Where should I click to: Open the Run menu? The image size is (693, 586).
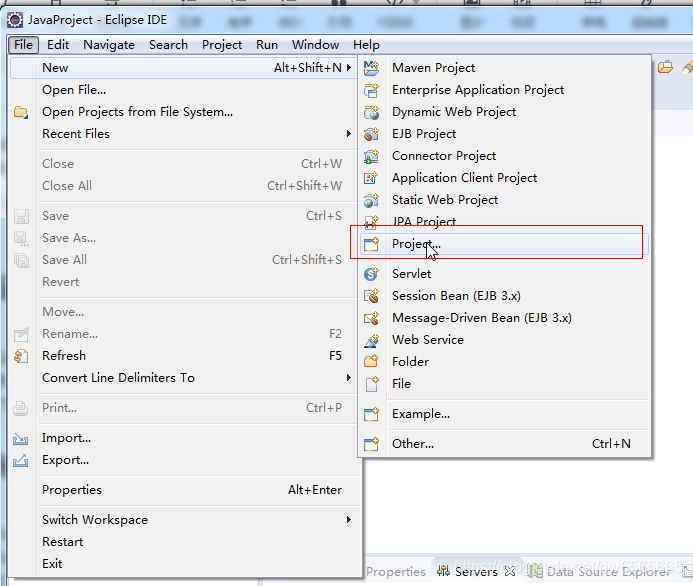pyautogui.click(x=267, y=45)
